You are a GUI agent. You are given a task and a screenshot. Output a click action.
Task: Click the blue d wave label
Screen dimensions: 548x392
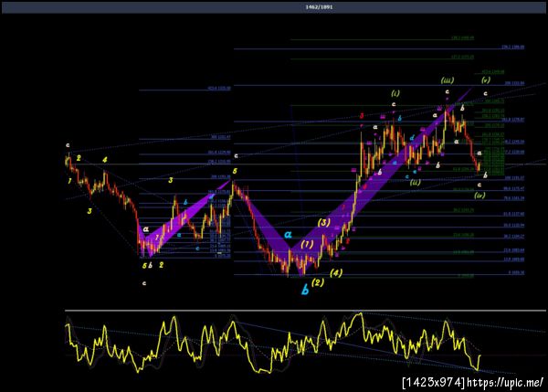[x=412, y=138]
